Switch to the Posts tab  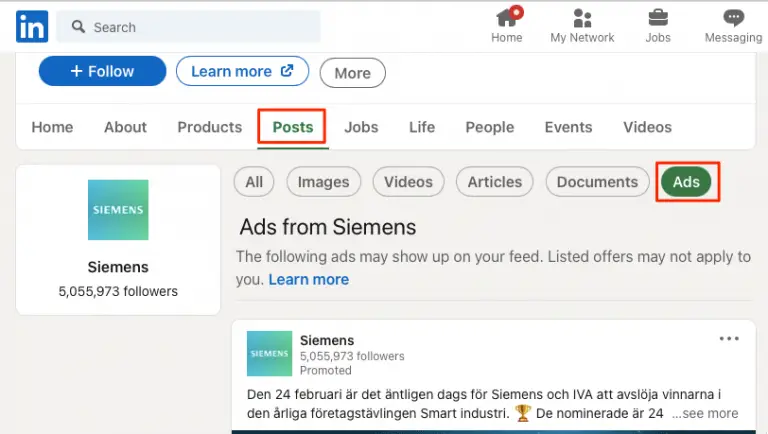pos(292,127)
